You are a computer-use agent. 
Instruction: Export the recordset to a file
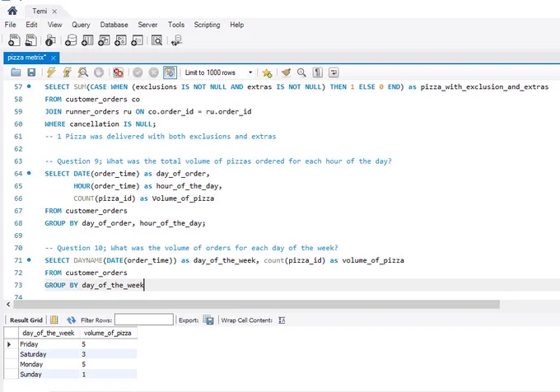[x=208, y=320]
